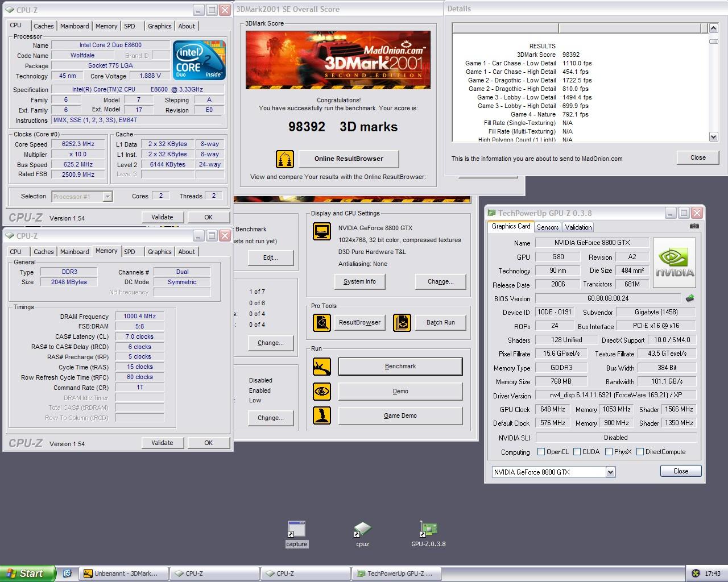
Task: Open the Processor #1 selection dropdown
Action: (107, 196)
